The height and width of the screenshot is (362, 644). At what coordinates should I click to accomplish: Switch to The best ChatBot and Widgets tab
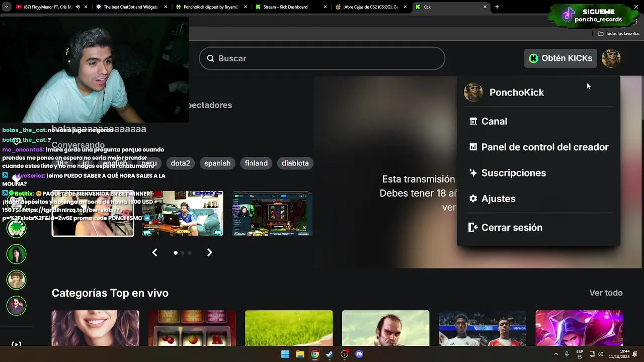[130, 7]
